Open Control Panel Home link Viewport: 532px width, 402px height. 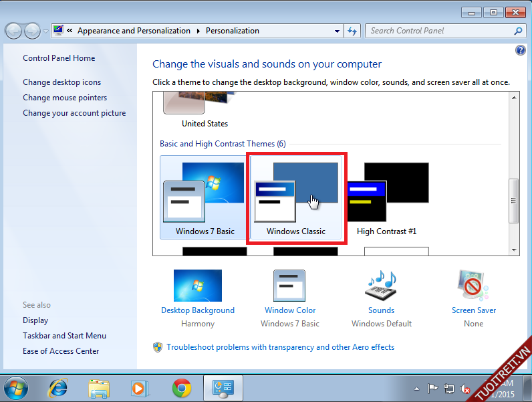coord(59,58)
